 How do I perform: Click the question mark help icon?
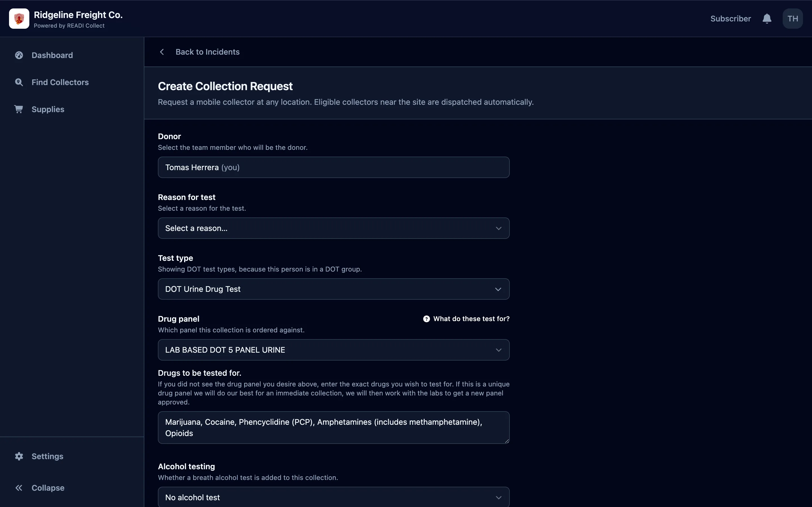pos(426,319)
